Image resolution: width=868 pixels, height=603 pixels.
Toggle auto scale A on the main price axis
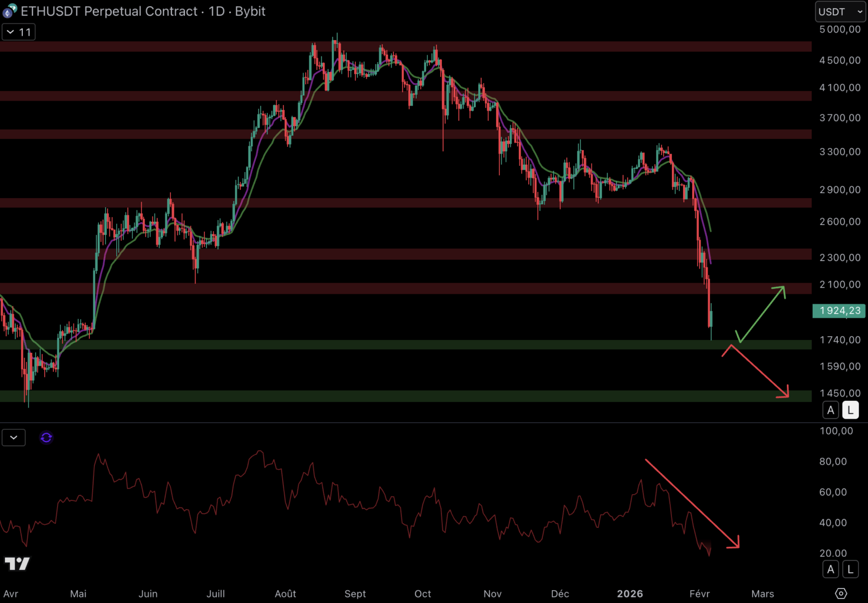pos(831,410)
